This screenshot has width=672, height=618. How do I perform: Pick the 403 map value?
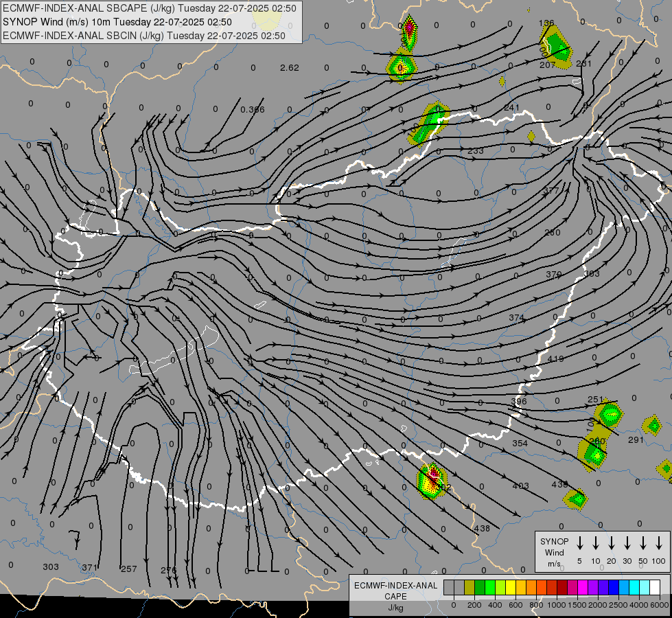tap(521, 486)
